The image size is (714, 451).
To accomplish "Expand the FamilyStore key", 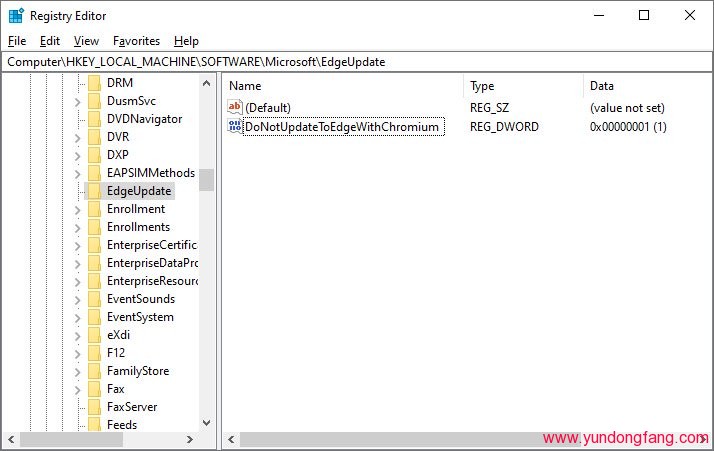I will (77, 372).
